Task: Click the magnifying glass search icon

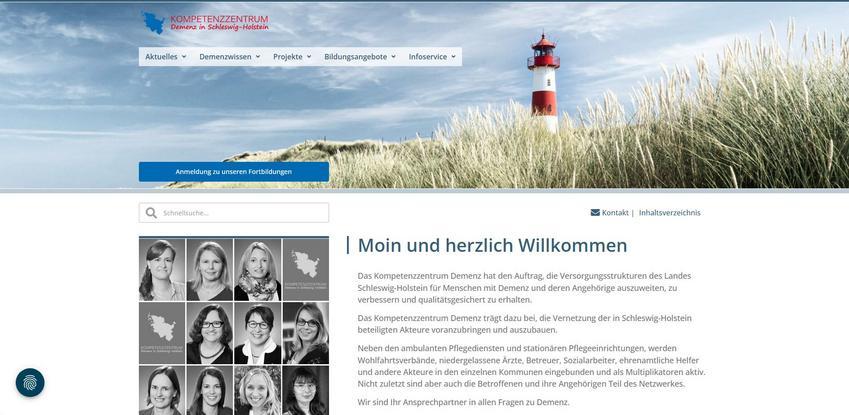Action: [x=151, y=213]
